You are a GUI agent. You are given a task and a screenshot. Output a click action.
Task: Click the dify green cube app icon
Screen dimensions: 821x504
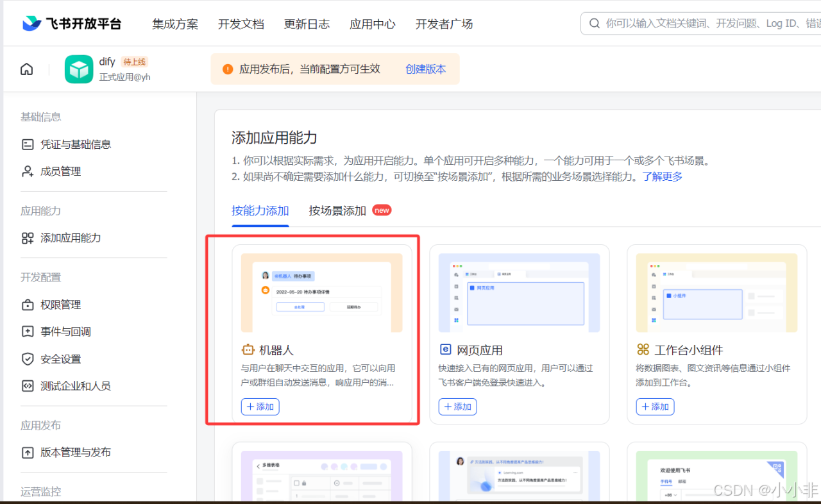click(79, 69)
